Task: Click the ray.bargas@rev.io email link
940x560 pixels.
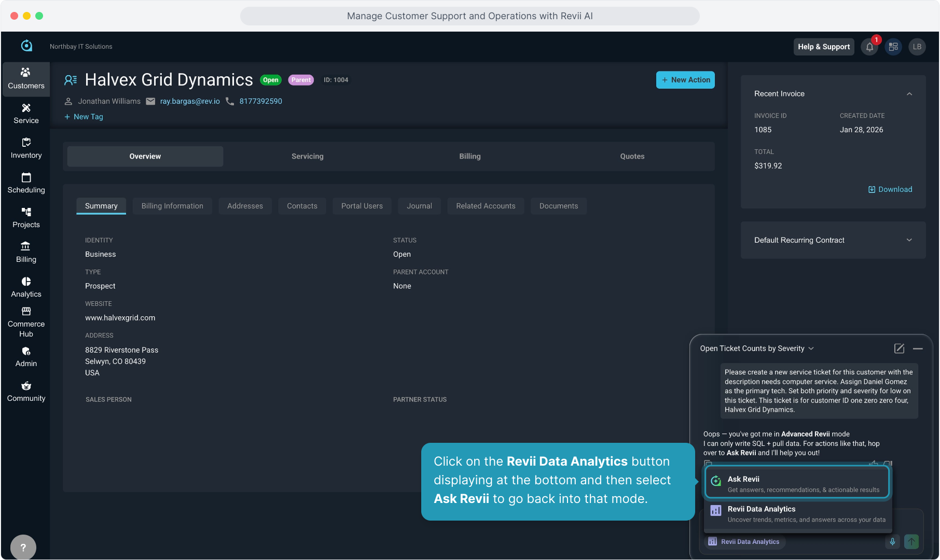Action: (x=190, y=102)
